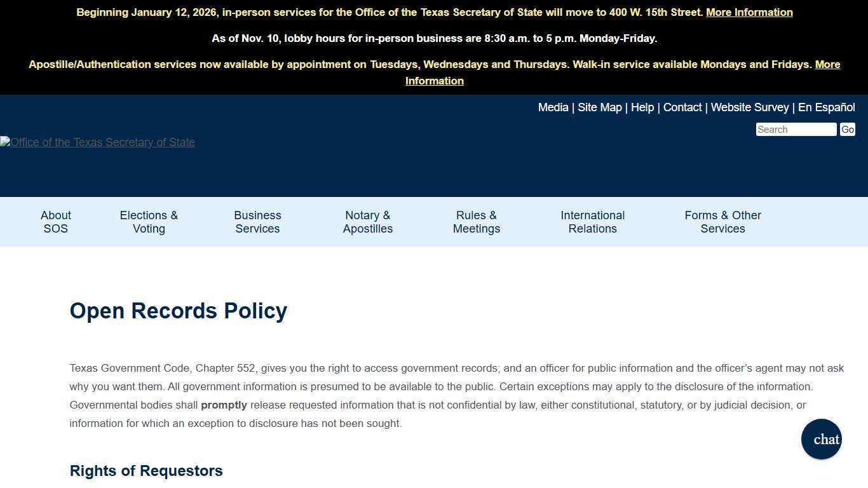Open the About SOS menu
The image size is (868, 488).
pyautogui.click(x=55, y=222)
